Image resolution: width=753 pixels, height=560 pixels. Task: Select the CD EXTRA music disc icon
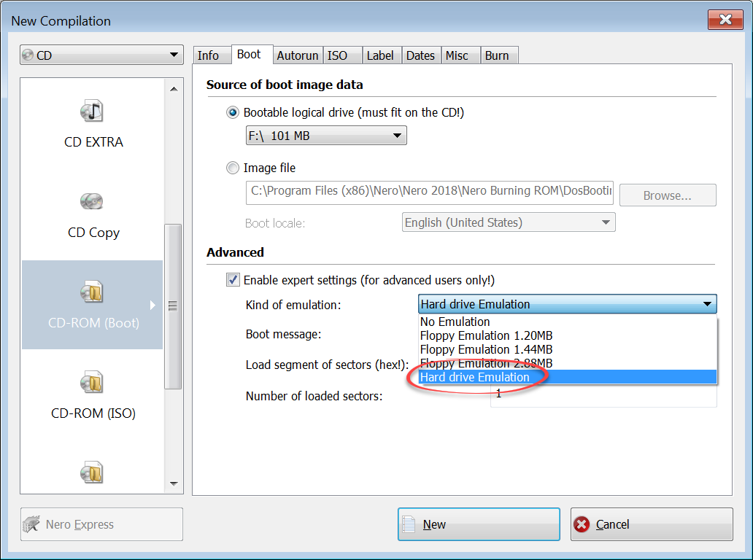pyautogui.click(x=92, y=111)
